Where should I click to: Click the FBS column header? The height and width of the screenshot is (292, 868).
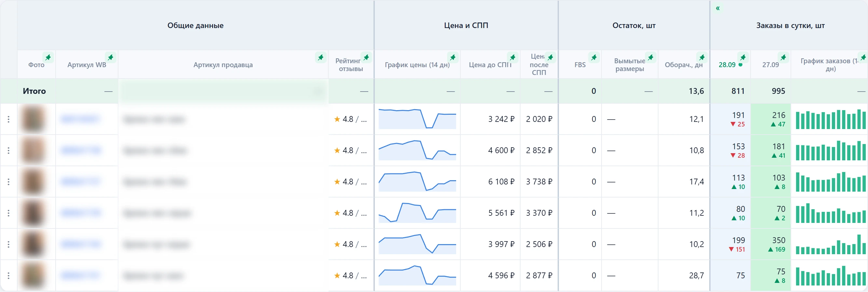580,65
